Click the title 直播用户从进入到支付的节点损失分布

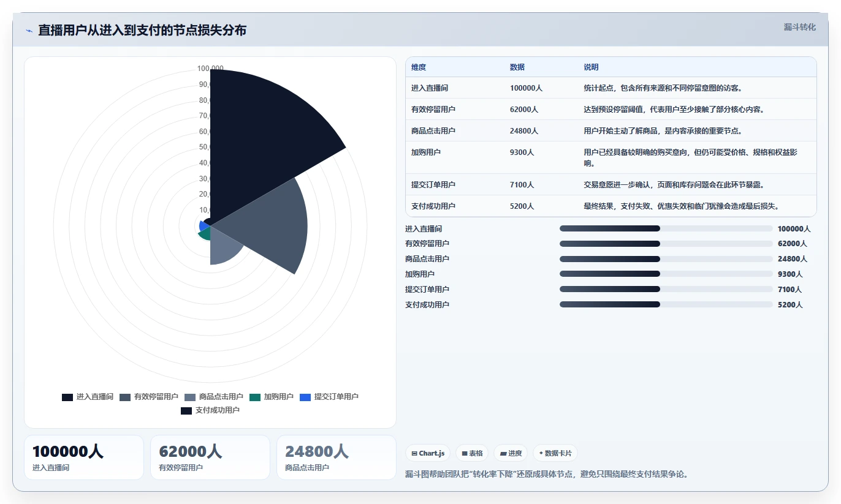(x=142, y=31)
